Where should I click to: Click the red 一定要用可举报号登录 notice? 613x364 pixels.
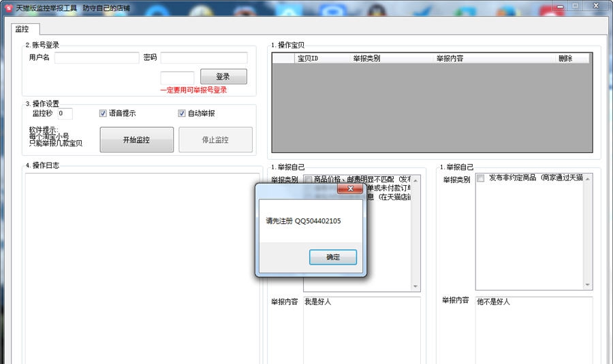[193, 90]
